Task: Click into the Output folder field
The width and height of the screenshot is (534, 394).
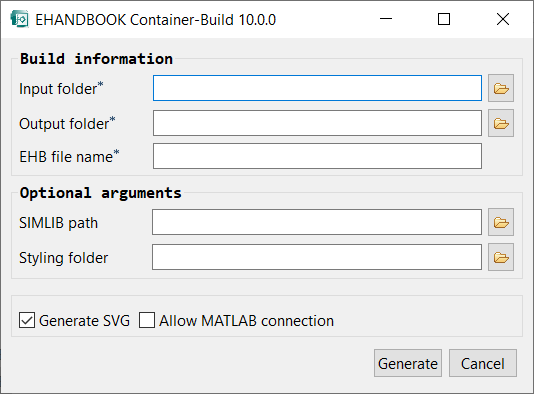Action: coord(317,123)
